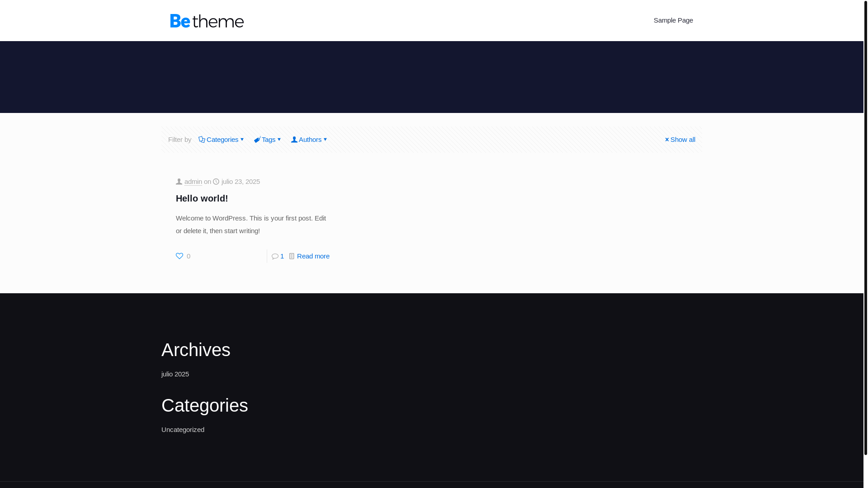Click the Archives footer heading
Screen dimensions: 868x488
(196, 350)
